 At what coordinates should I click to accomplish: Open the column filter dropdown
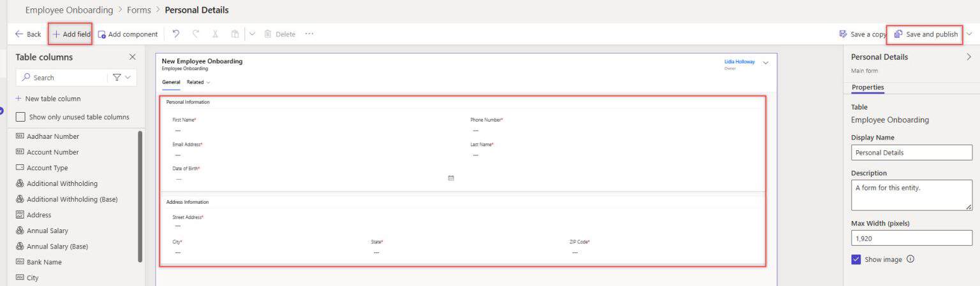(121, 78)
